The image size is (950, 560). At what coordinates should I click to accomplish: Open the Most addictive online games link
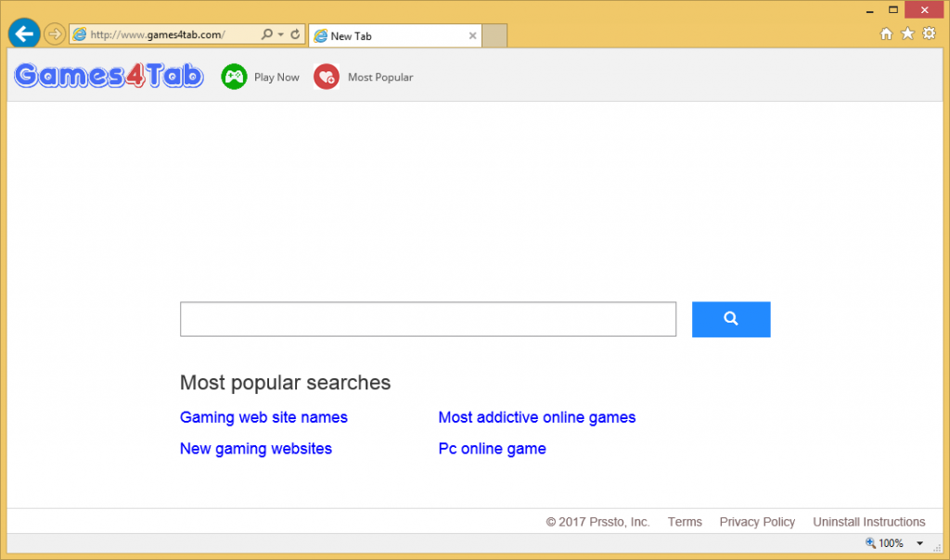pyautogui.click(x=537, y=418)
